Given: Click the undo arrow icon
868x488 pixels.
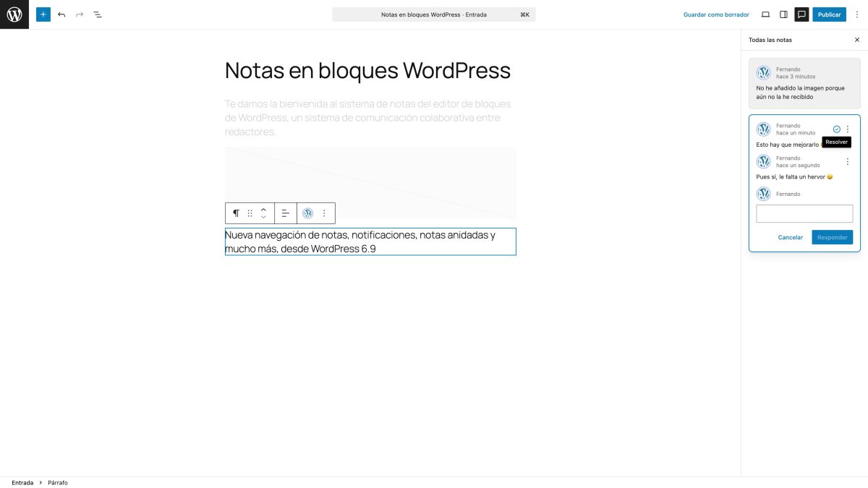Looking at the screenshot, I should point(61,14).
